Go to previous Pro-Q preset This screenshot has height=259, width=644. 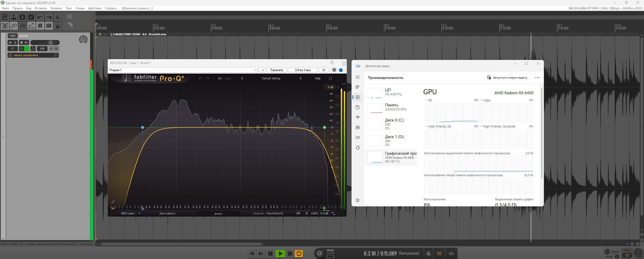tap(242, 78)
